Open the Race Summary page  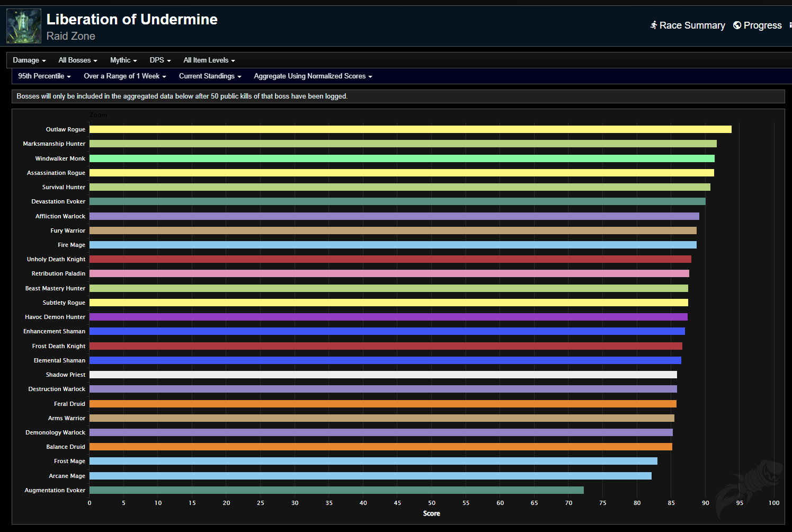click(692, 25)
